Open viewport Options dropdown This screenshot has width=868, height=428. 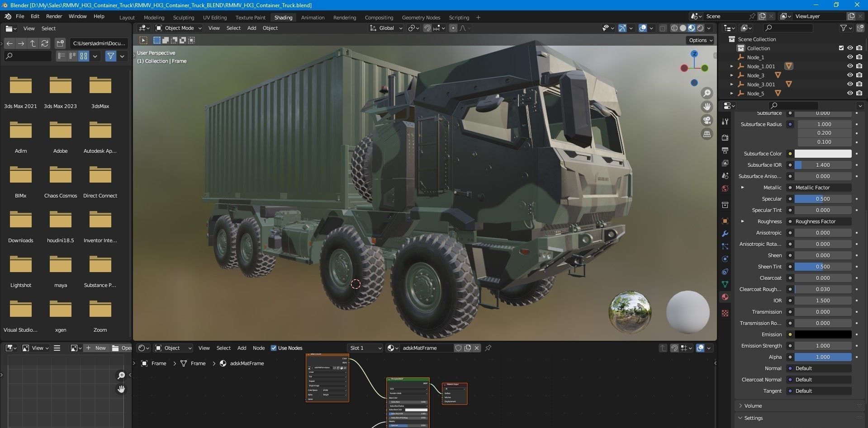[x=701, y=40]
